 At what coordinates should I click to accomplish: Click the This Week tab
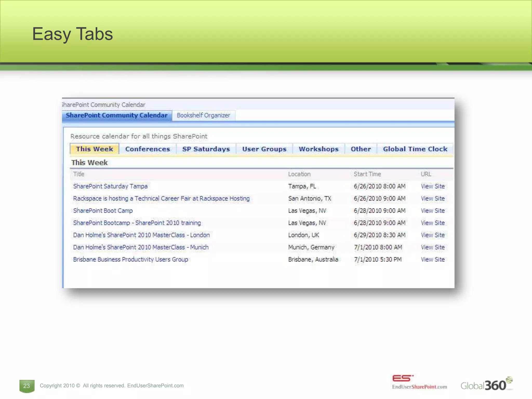[95, 149]
